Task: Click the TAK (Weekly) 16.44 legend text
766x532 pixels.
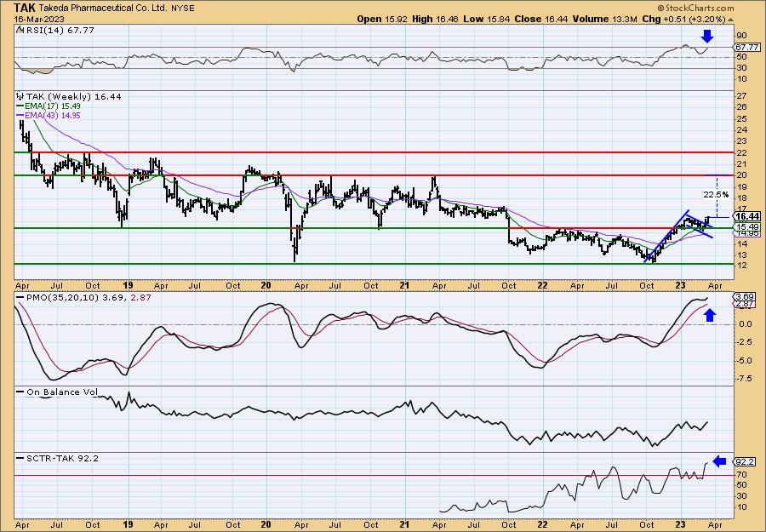Action: [x=73, y=97]
